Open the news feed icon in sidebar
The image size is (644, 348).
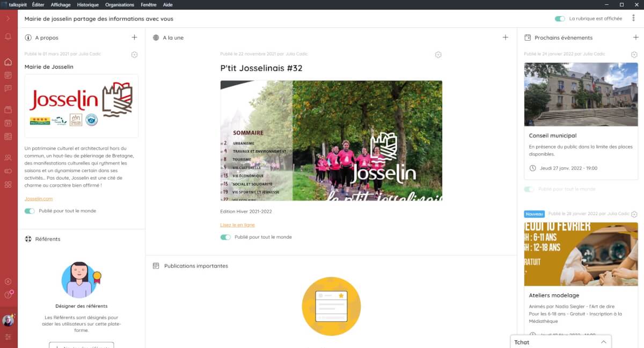[8, 75]
